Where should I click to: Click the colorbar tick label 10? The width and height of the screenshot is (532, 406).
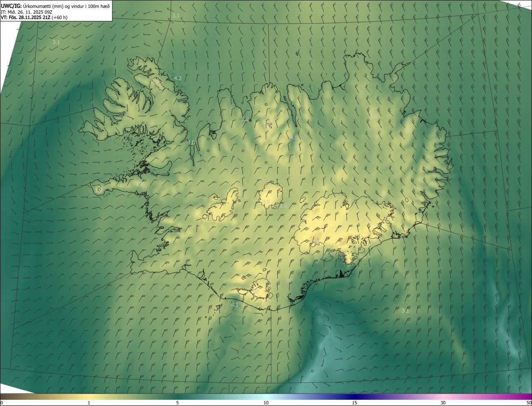[266, 403]
